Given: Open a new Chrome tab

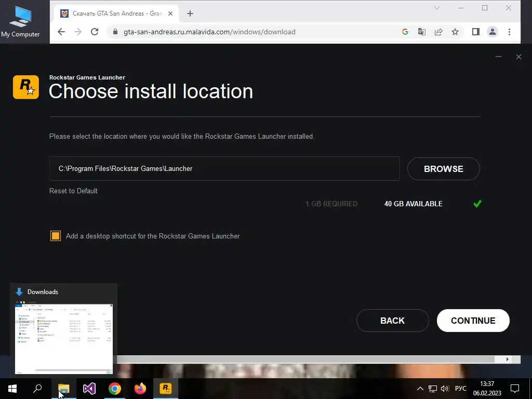Looking at the screenshot, I should 190,14.
